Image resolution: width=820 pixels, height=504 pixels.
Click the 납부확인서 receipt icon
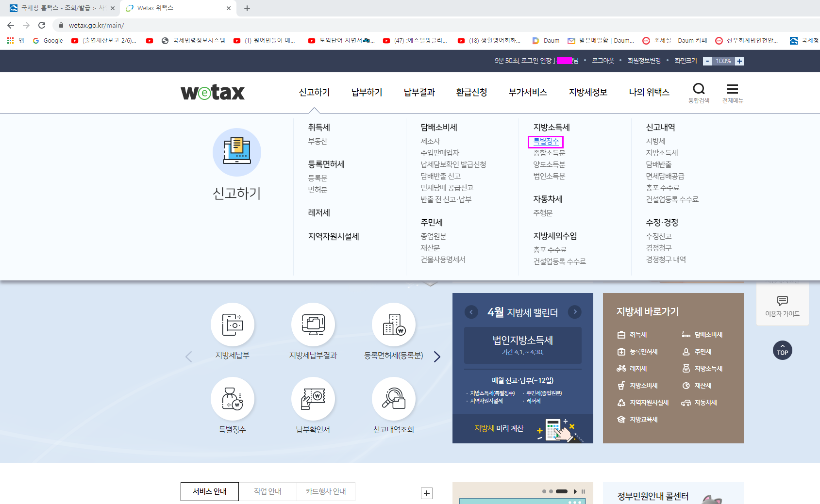pyautogui.click(x=313, y=399)
